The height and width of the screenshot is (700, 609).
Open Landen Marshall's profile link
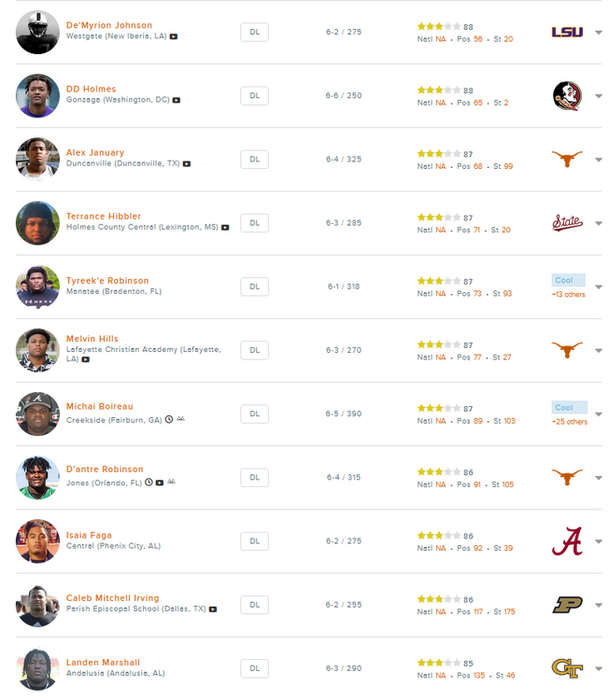pyautogui.click(x=103, y=663)
